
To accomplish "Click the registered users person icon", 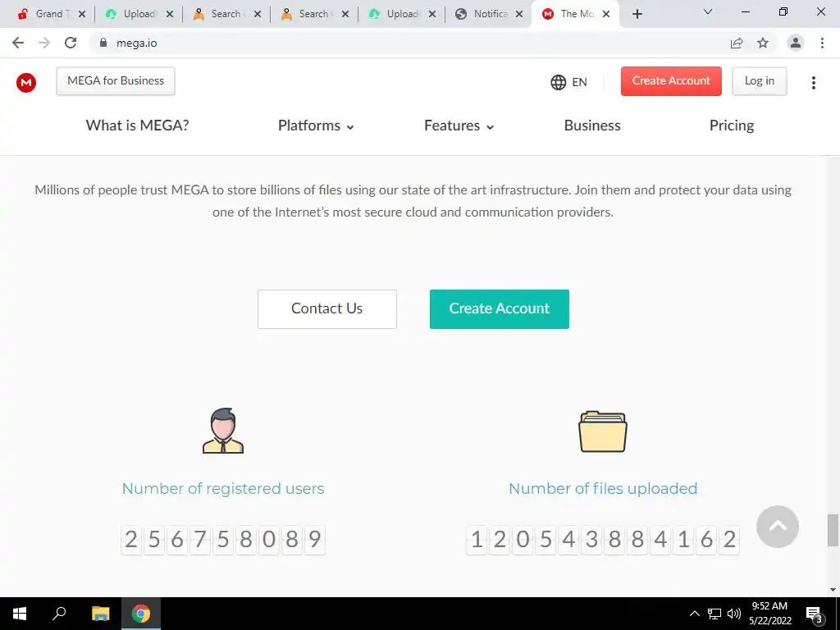I will click(223, 431).
